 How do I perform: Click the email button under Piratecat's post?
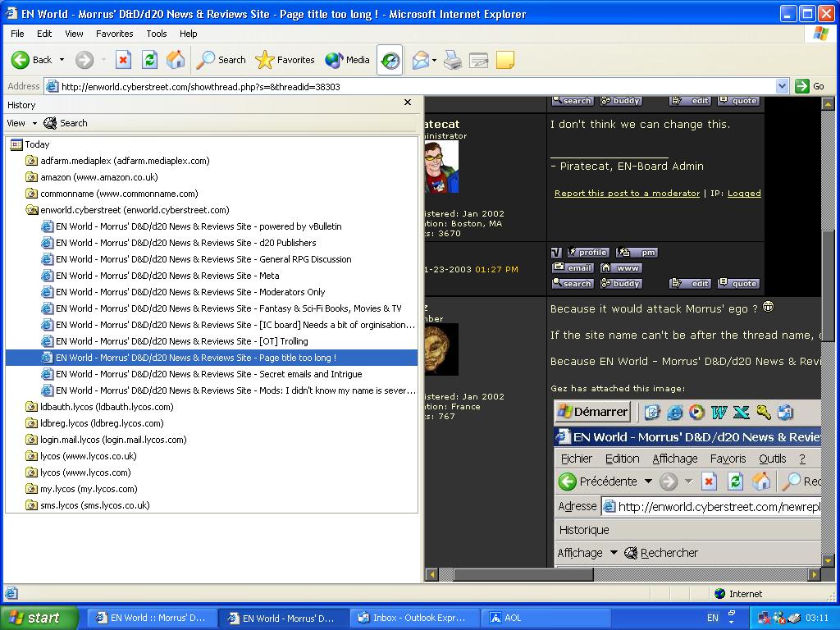tap(573, 268)
